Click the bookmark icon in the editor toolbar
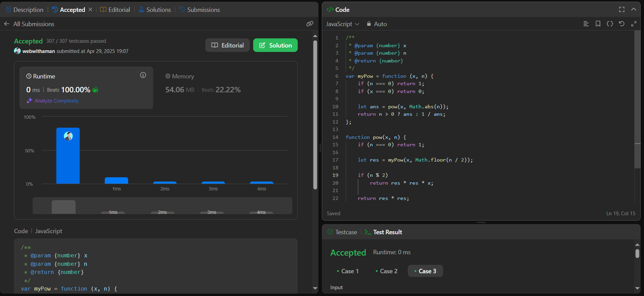The image size is (644, 296). click(x=598, y=24)
